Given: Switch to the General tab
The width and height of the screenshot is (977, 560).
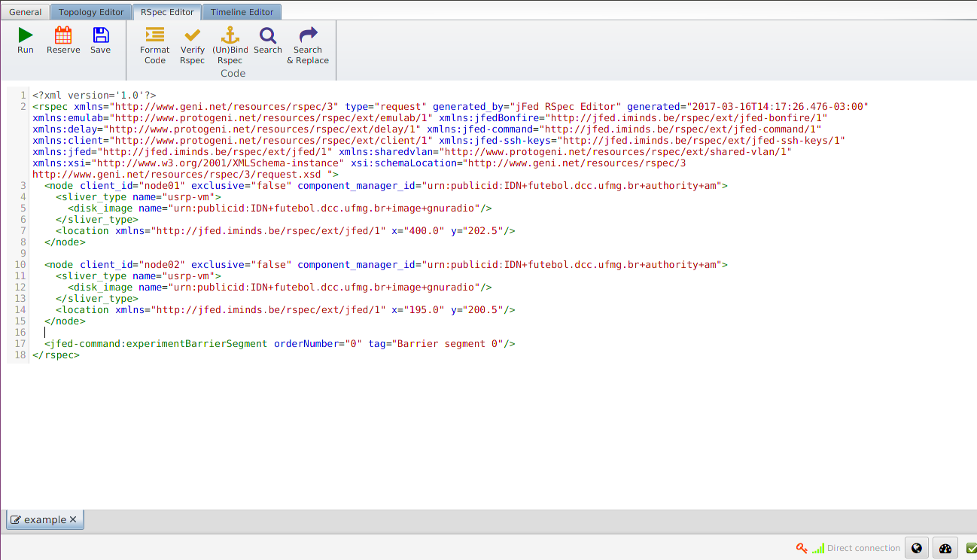Looking at the screenshot, I should click(25, 12).
